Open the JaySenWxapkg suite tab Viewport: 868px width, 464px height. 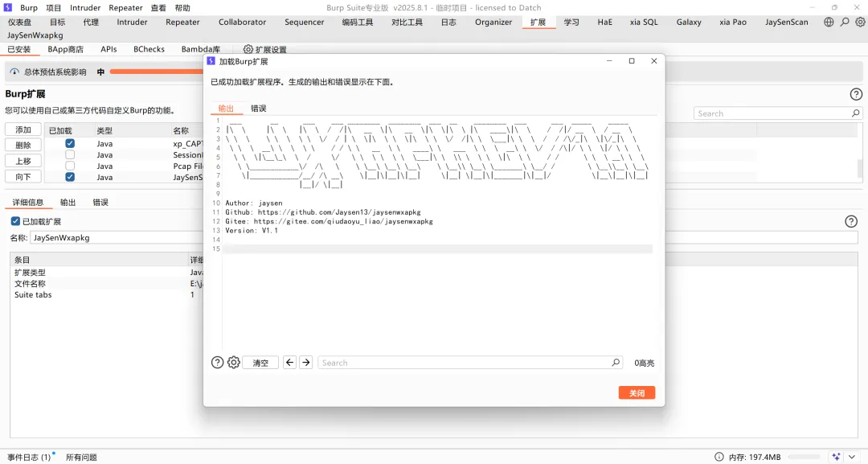click(x=35, y=35)
